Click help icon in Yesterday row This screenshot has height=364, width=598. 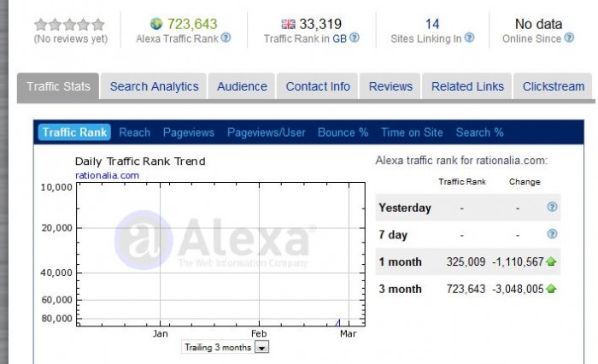pyautogui.click(x=552, y=208)
